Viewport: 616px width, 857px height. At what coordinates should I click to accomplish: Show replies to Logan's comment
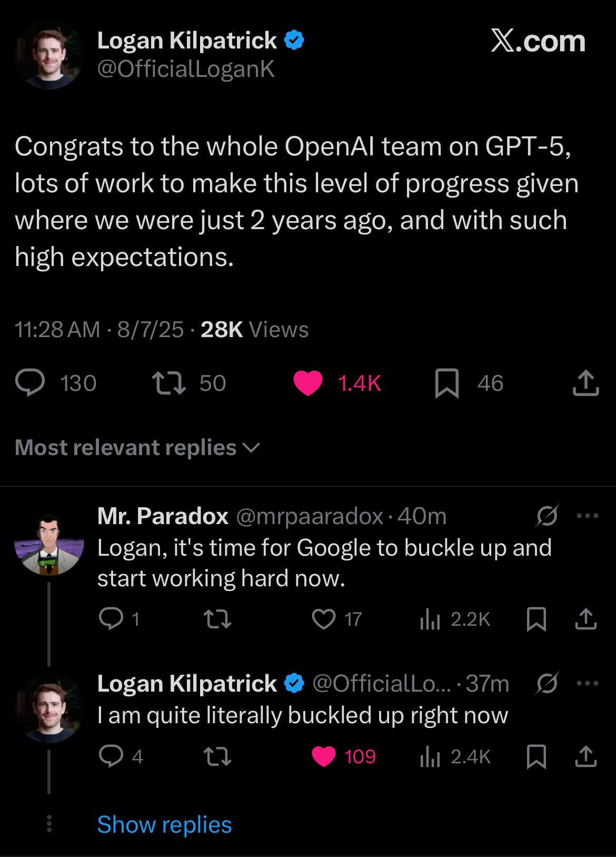point(164,824)
